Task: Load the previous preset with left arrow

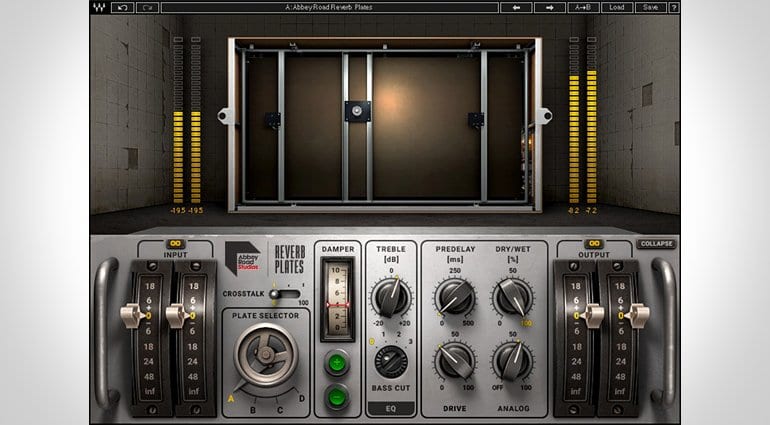Action: pos(516,7)
